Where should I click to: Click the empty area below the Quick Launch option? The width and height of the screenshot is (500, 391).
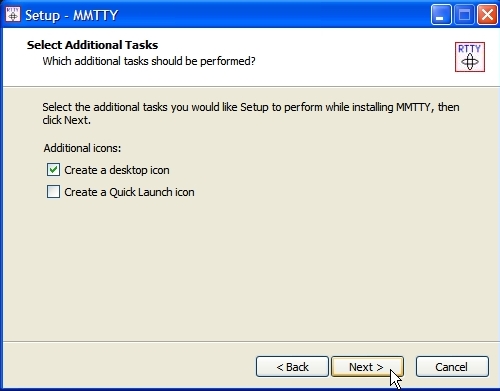[x=250, y=267]
